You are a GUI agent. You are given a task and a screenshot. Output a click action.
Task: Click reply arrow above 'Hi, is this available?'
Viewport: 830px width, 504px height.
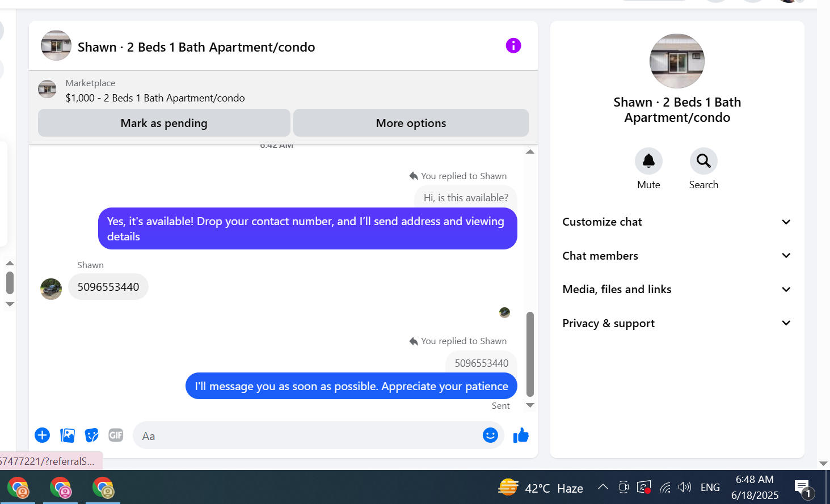point(414,176)
